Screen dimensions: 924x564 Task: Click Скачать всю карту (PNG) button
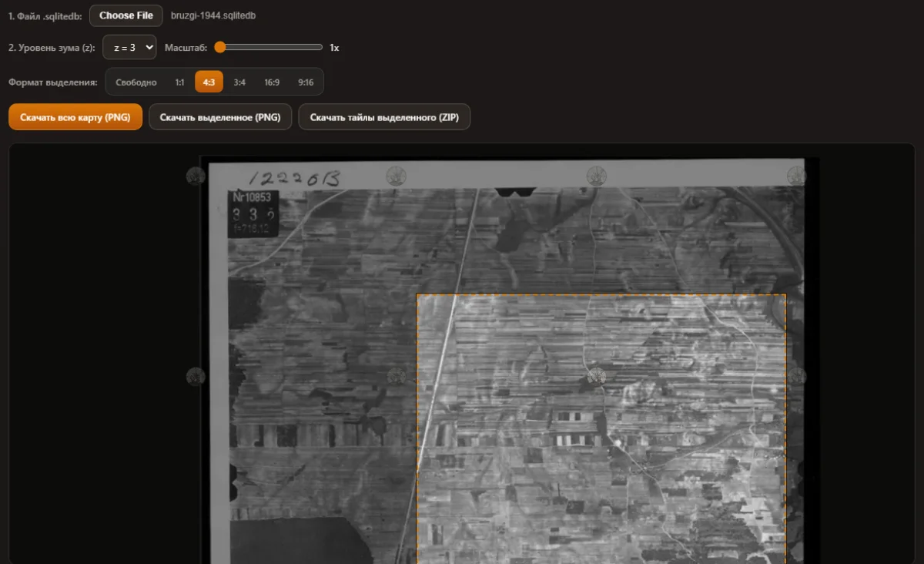pos(75,117)
